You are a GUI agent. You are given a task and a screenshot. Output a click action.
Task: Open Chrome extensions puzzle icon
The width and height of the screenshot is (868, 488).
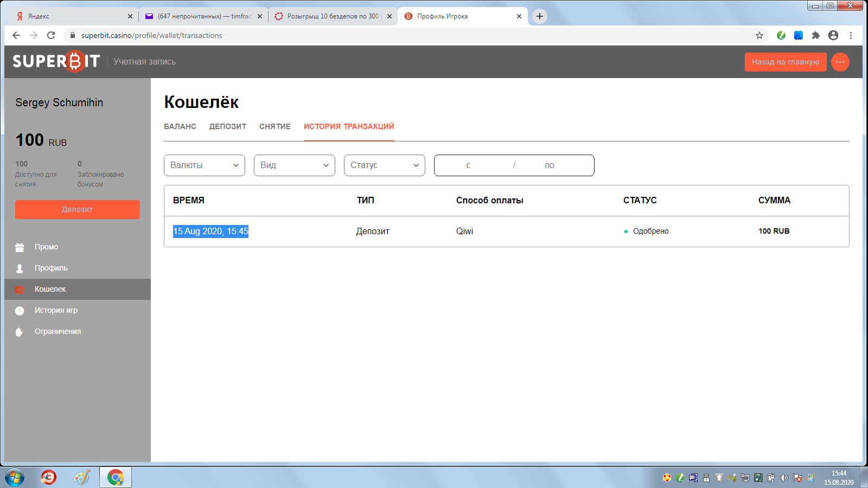[x=815, y=35]
